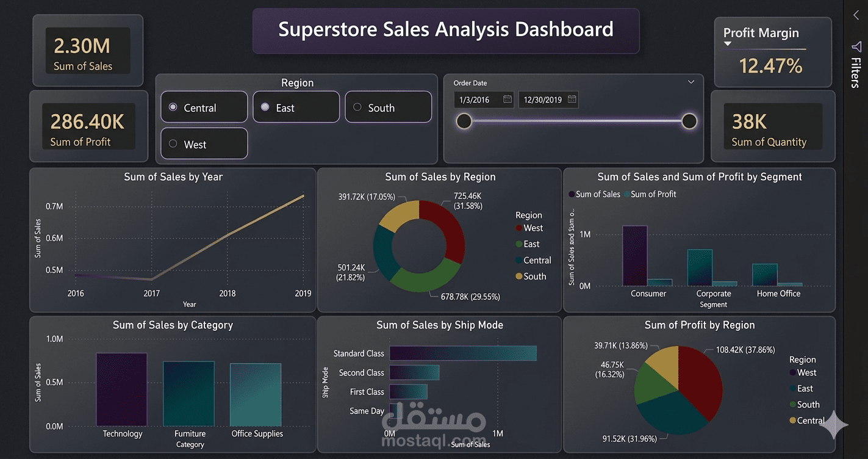This screenshot has height=459, width=868.
Task: Open the start date calendar picker icon
Action: (508, 99)
